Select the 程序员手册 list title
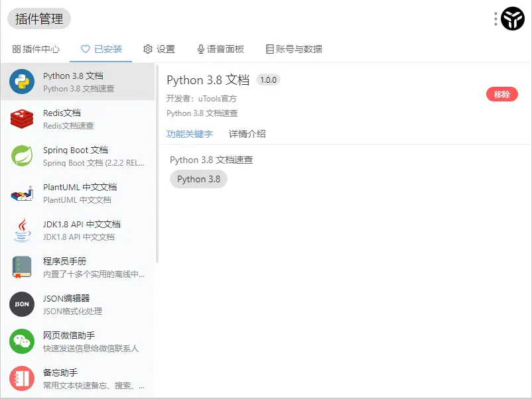This screenshot has width=532, height=399. (64, 261)
